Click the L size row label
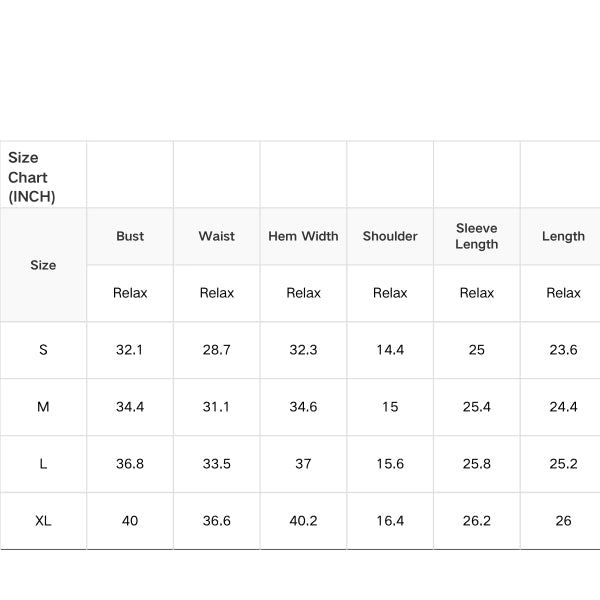 tap(43, 464)
